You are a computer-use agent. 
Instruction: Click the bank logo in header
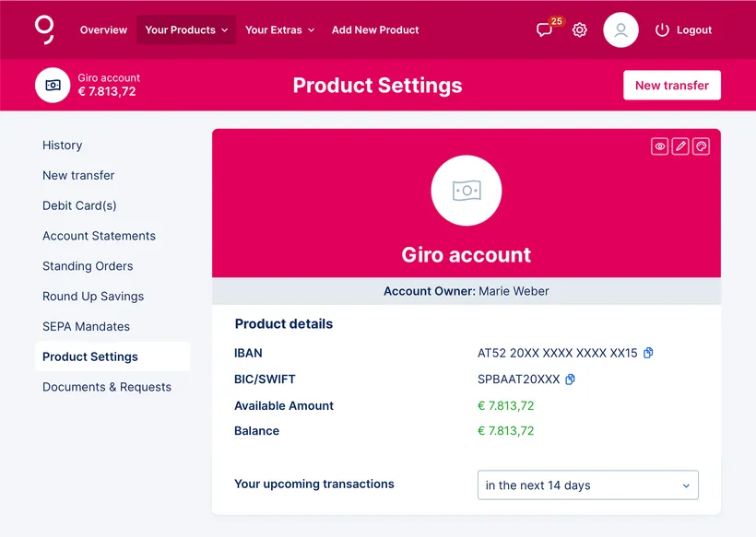click(x=44, y=29)
